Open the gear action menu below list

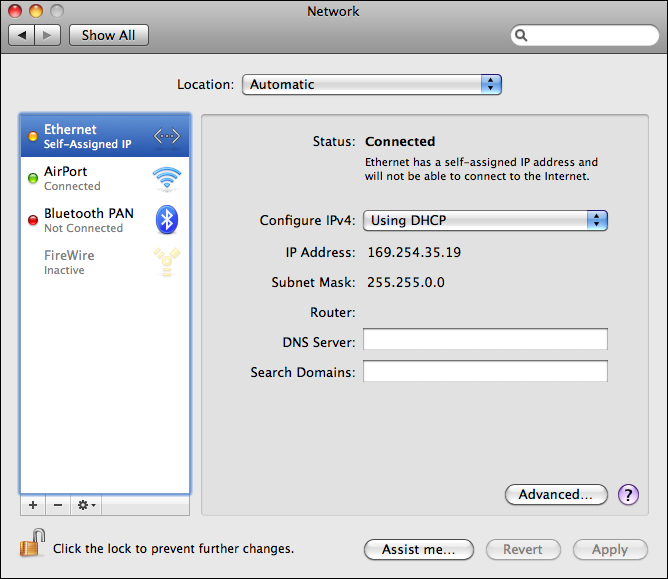[x=87, y=505]
